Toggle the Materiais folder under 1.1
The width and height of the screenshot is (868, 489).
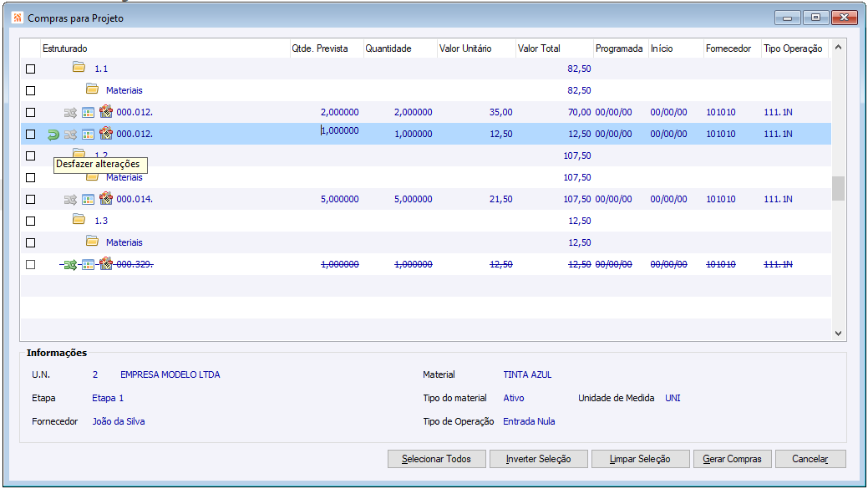[x=93, y=89]
